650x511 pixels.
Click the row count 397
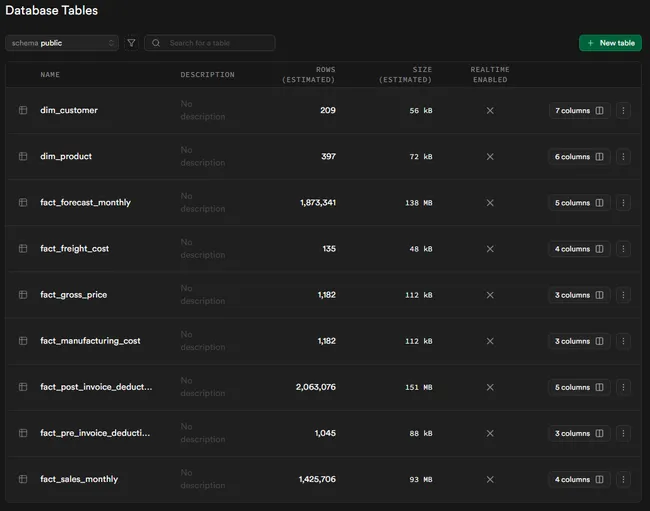pyautogui.click(x=328, y=157)
